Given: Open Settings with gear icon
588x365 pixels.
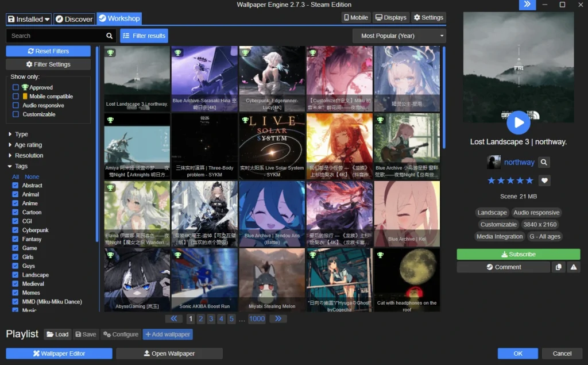Looking at the screenshot, I should tap(428, 18).
